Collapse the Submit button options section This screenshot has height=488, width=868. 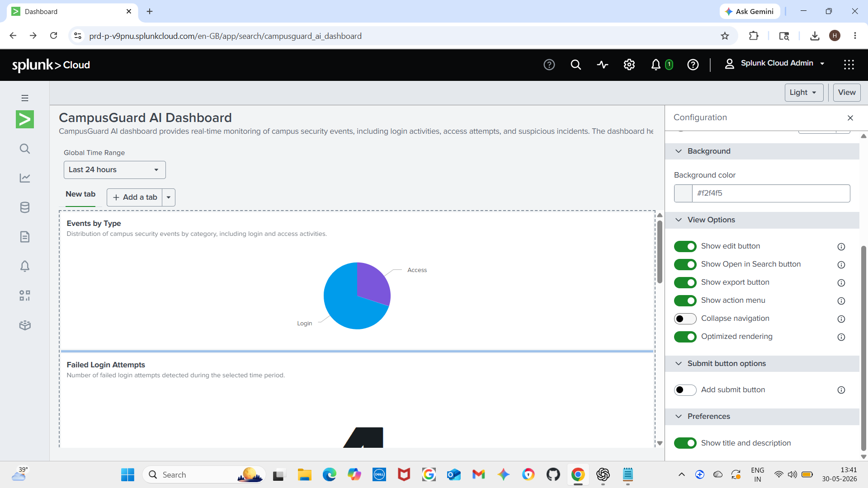762,364
